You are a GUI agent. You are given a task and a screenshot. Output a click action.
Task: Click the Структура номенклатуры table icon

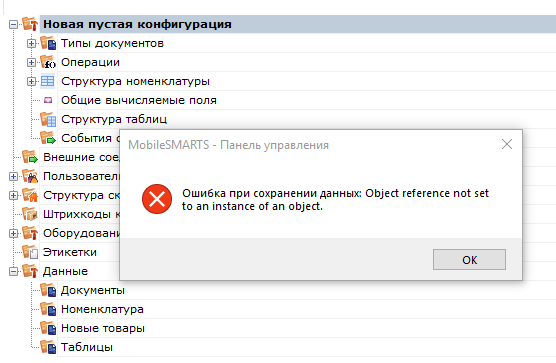[48, 81]
